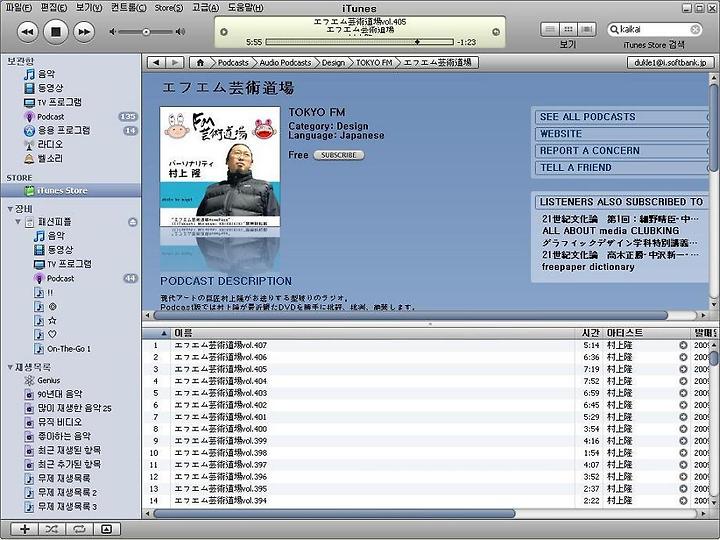Open the Store menu
The width and height of the screenshot is (720, 540).
pyautogui.click(x=169, y=7)
